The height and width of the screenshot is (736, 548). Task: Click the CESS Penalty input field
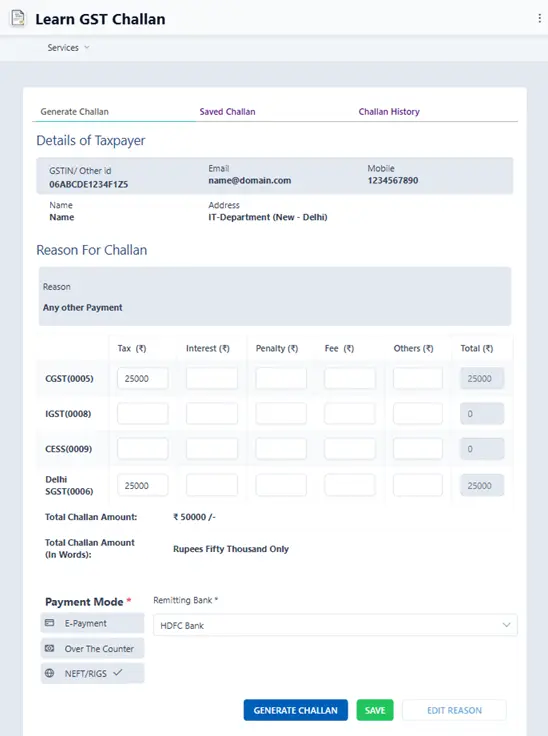coord(281,449)
